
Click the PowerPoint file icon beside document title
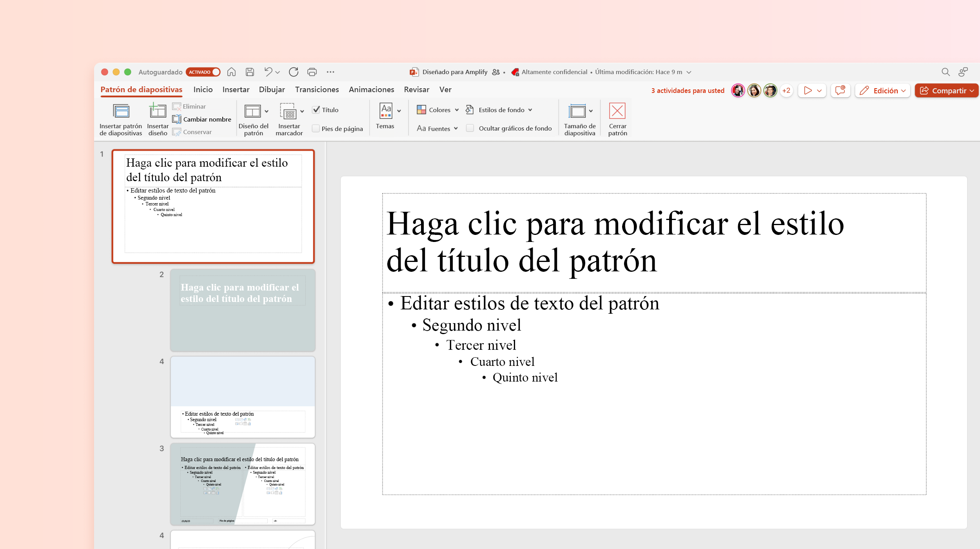click(414, 72)
